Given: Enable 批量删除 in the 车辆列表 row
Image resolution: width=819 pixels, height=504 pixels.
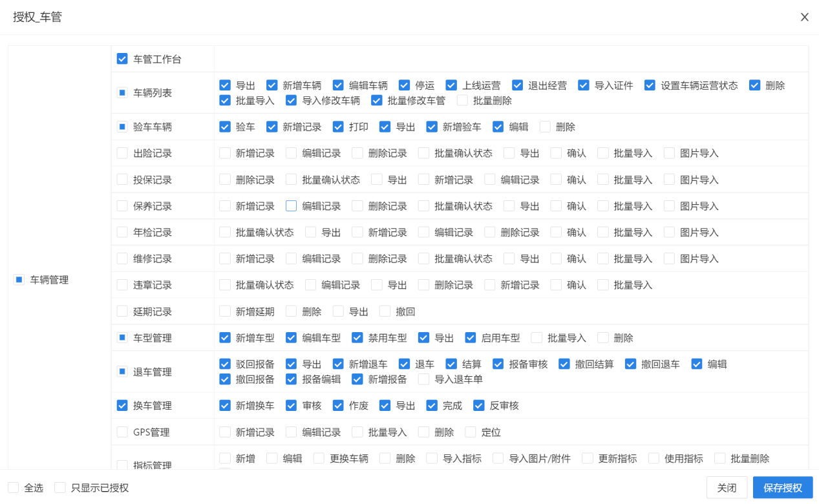Looking at the screenshot, I should (x=462, y=100).
